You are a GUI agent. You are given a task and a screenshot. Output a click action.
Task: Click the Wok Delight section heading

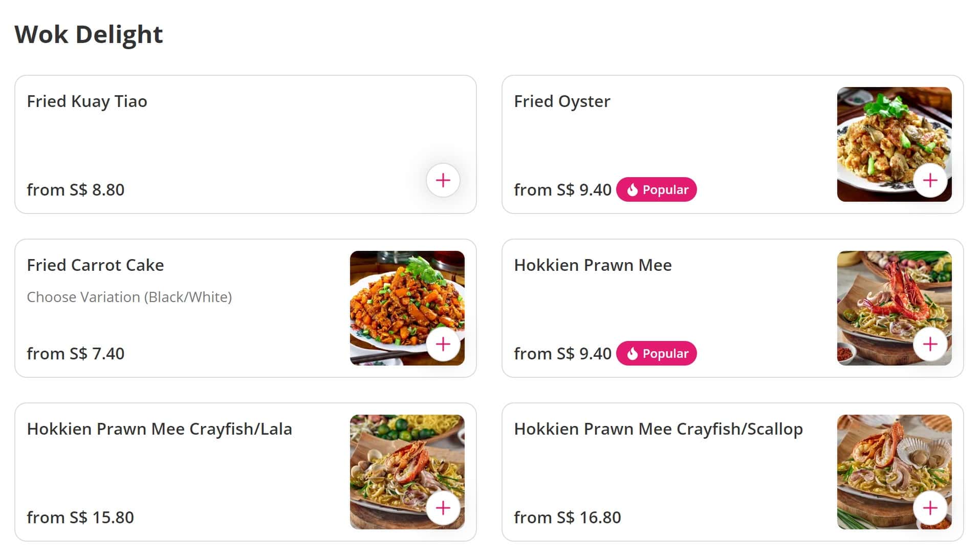pos(89,34)
